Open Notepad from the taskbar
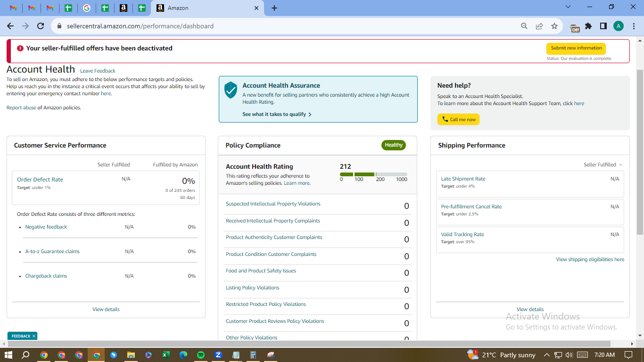Screen dimensions: 644x362 point(236,355)
